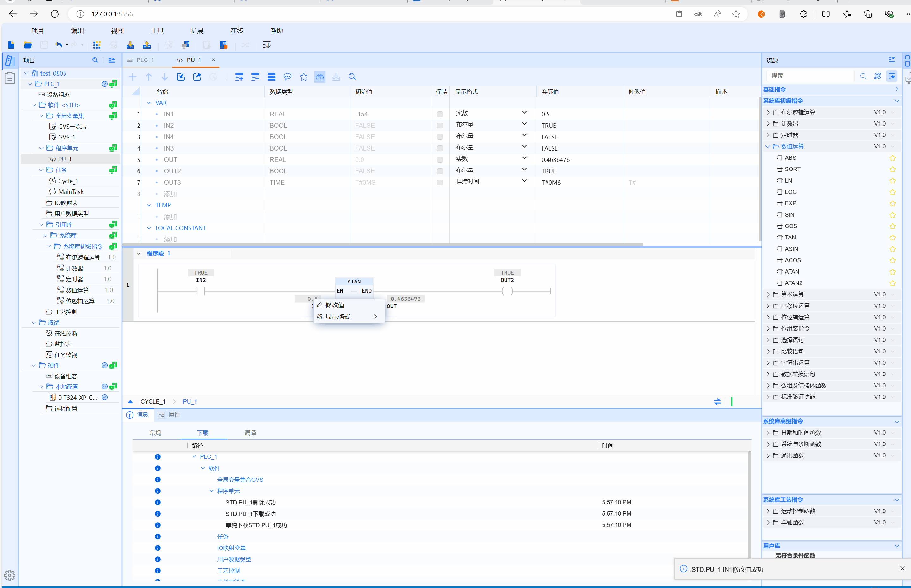Toggle the retain checkbox for OUT row
This screenshot has height=588, width=911.
(440, 160)
